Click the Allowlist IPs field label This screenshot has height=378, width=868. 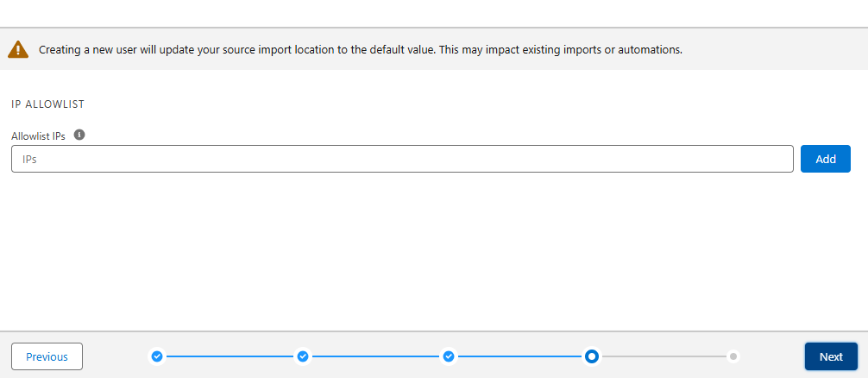(39, 135)
